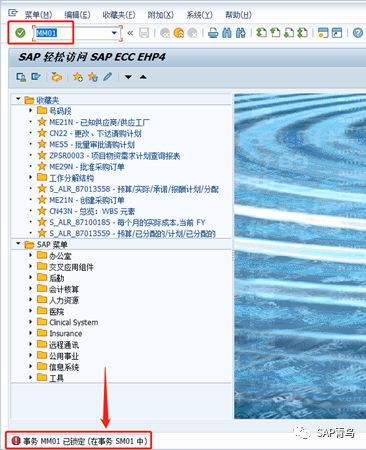The height and width of the screenshot is (450, 366).
Task: Select the 工具 folder
Action: point(56,378)
